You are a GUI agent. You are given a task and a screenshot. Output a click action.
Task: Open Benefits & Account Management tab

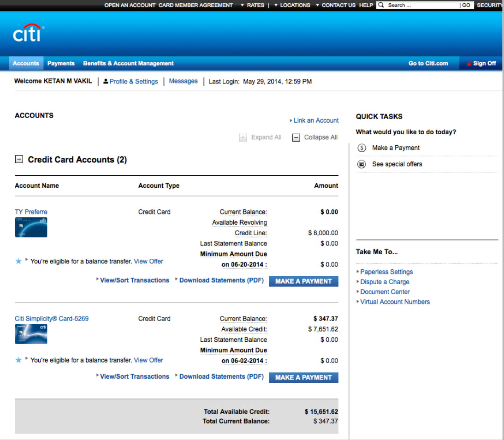[128, 63]
